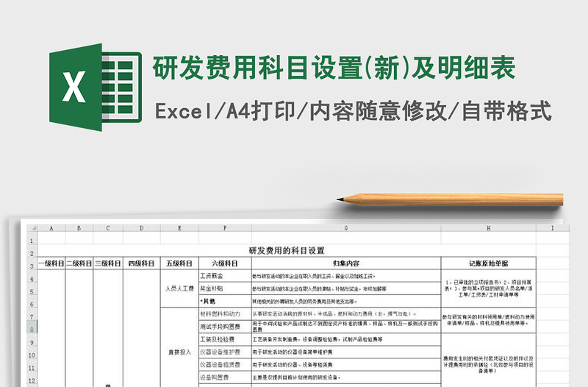Click the 人员人工费 cell

(x=179, y=288)
